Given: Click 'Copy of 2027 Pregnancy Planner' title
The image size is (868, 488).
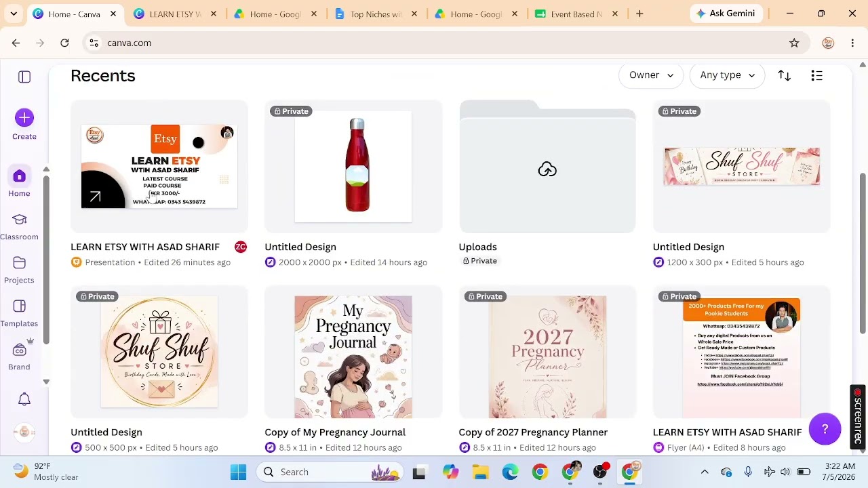Looking at the screenshot, I should point(533,432).
